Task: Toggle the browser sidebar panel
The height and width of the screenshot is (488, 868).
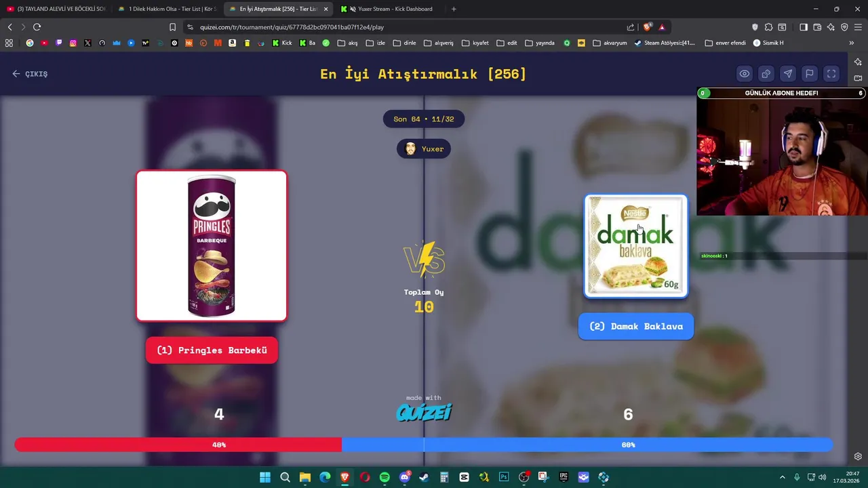Action: click(804, 27)
